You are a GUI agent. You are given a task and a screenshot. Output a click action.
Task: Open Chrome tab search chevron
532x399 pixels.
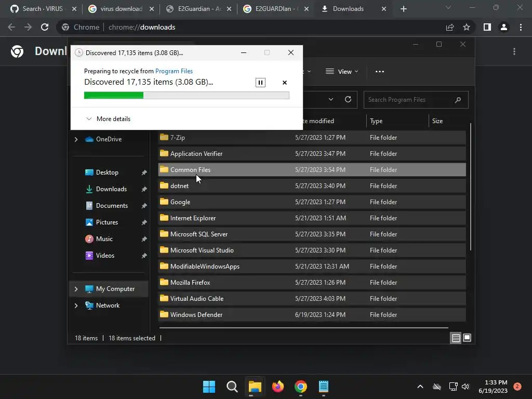[448, 7]
